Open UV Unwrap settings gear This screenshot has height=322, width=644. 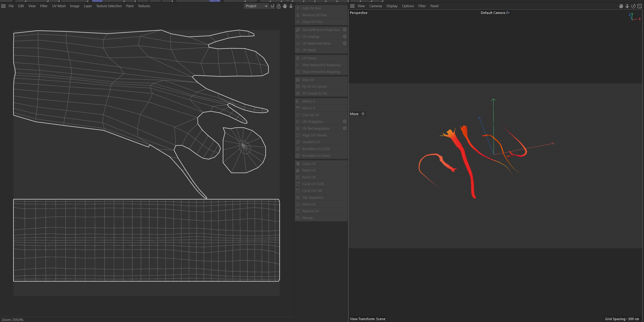pyautogui.click(x=345, y=36)
